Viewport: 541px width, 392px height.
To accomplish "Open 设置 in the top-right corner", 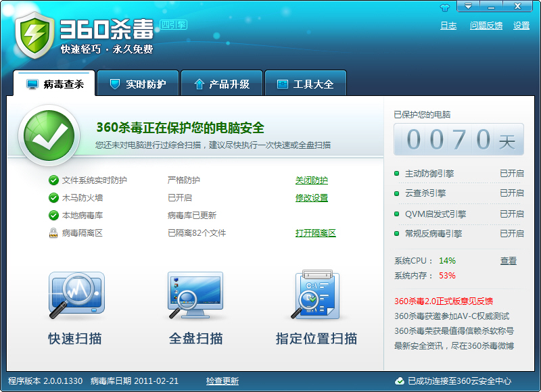I will tap(521, 26).
